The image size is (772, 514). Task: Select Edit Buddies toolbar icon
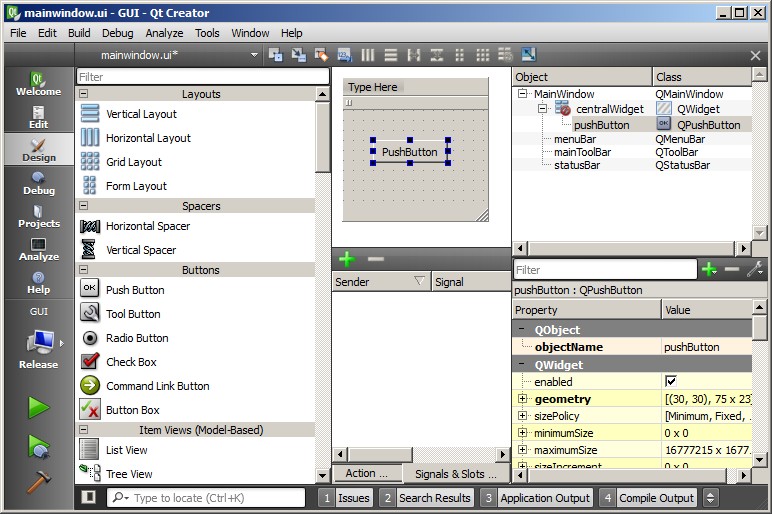click(x=321, y=55)
